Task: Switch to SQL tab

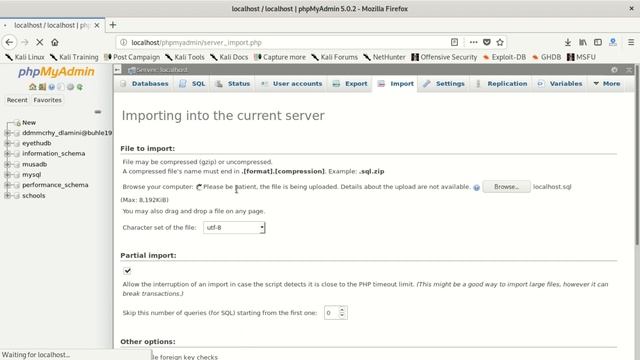Action: (192, 83)
